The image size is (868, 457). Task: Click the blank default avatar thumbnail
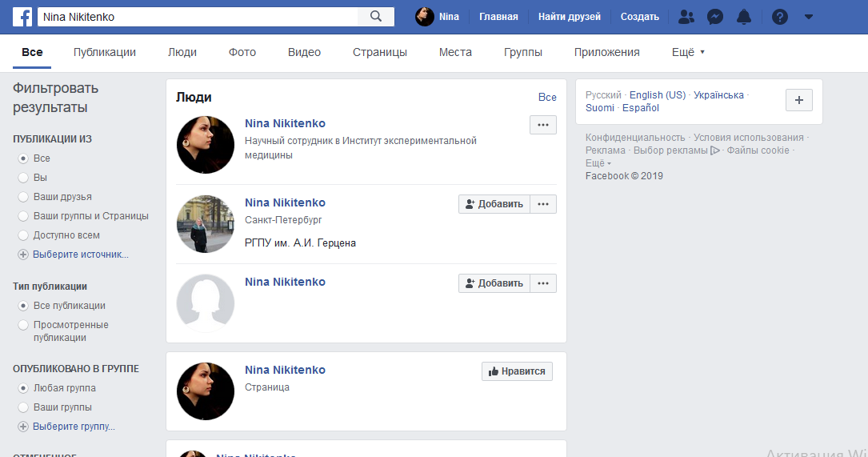click(206, 303)
